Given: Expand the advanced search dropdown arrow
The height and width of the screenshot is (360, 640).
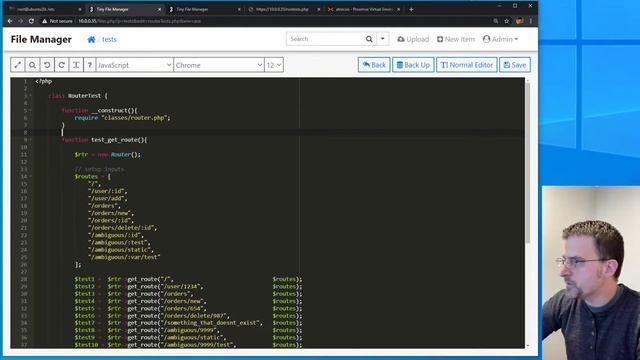Looking at the screenshot, I should pyautogui.click(x=382, y=39).
